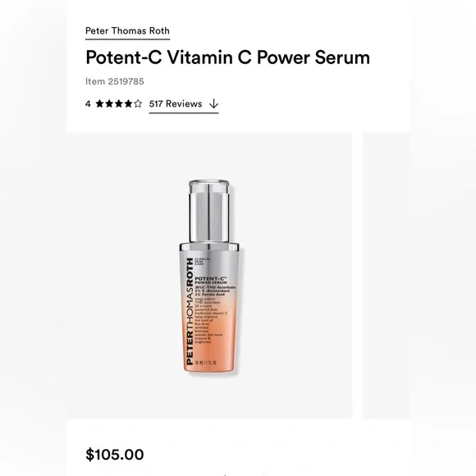
Task: Select the fourth rating star
Action: 128,104
